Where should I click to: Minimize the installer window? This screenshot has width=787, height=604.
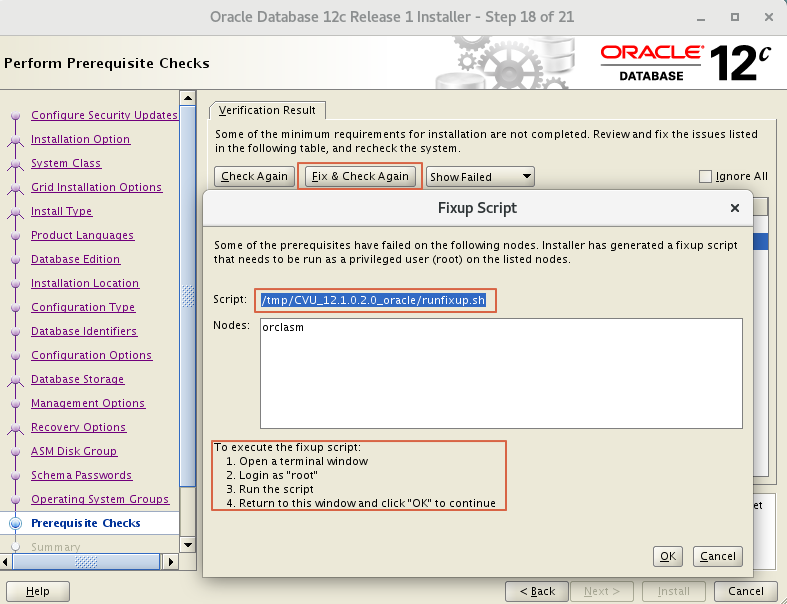point(699,16)
